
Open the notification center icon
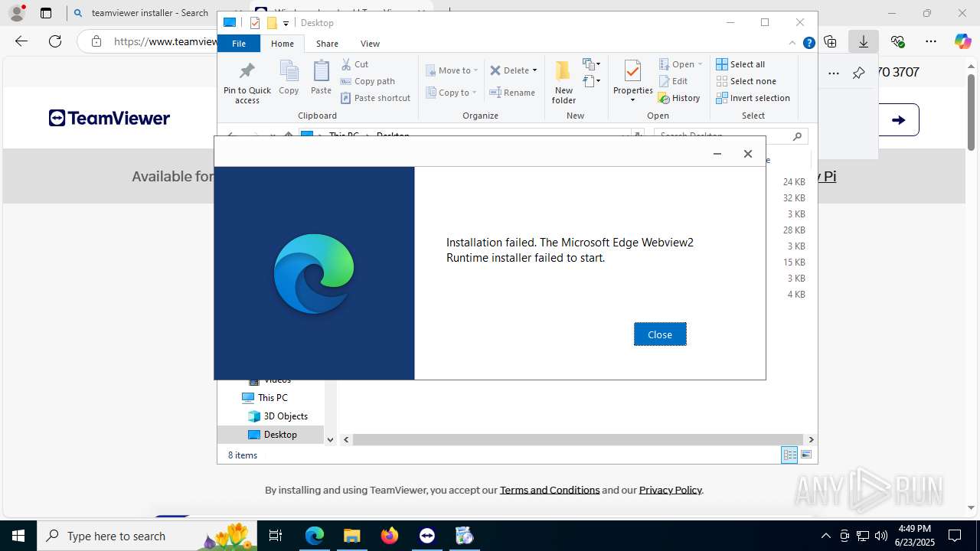point(955,536)
